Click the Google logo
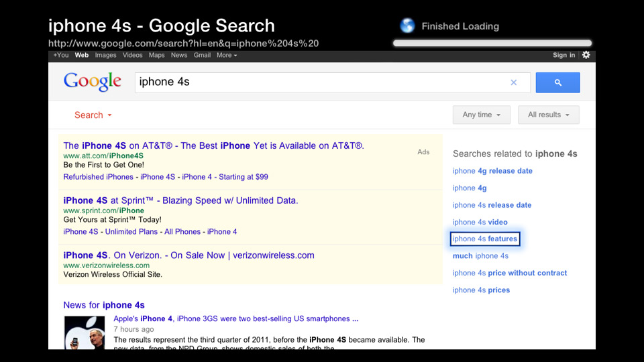644x362 pixels. tap(93, 82)
